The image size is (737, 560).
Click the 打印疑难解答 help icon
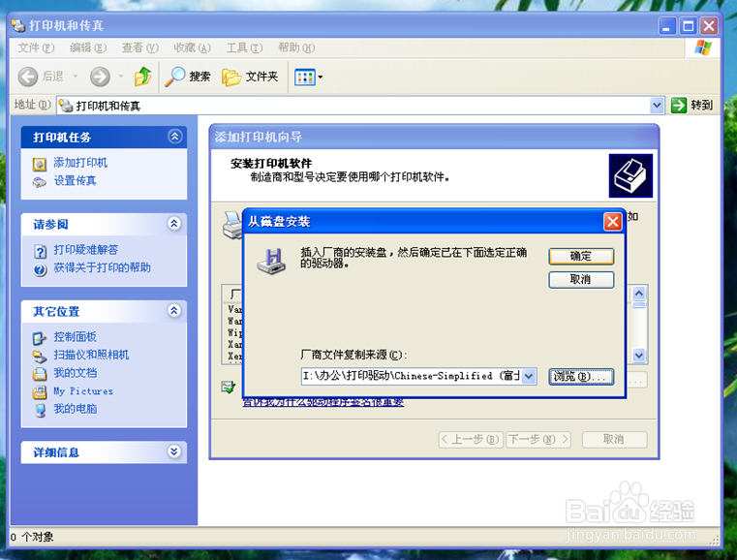point(41,252)
